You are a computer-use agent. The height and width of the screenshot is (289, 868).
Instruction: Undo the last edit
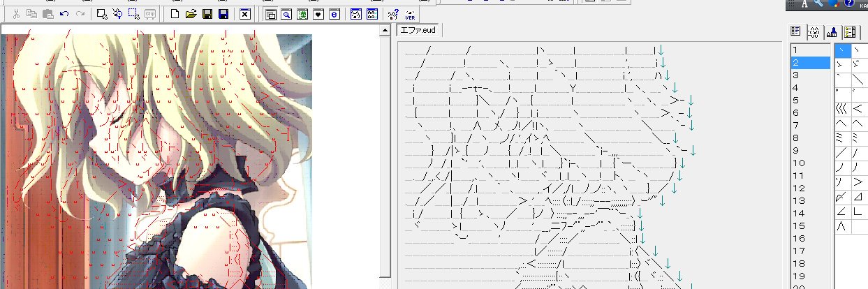64,14
